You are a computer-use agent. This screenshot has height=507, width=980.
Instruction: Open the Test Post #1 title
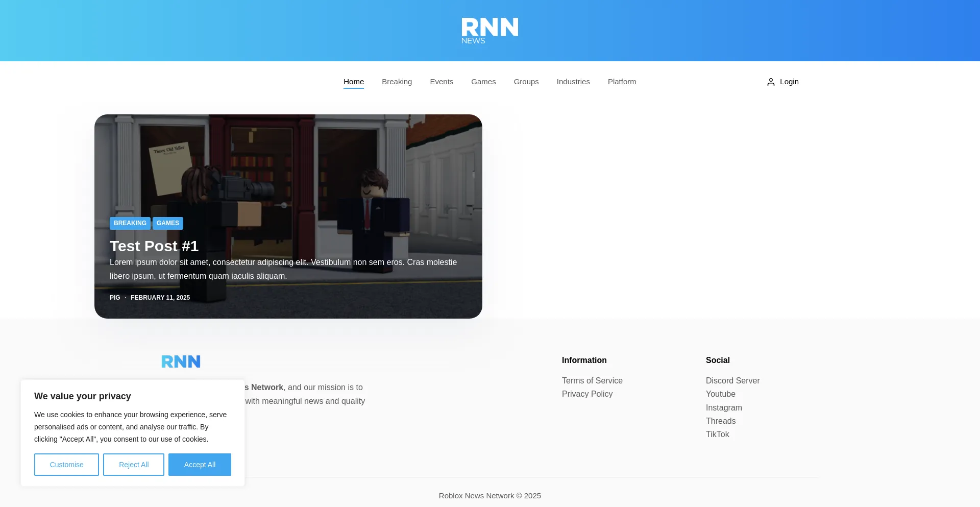click(154, 246)
